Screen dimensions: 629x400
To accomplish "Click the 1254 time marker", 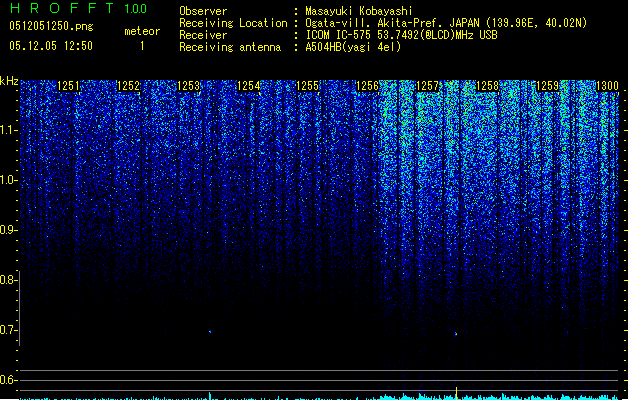I will (x=248, y=86).
